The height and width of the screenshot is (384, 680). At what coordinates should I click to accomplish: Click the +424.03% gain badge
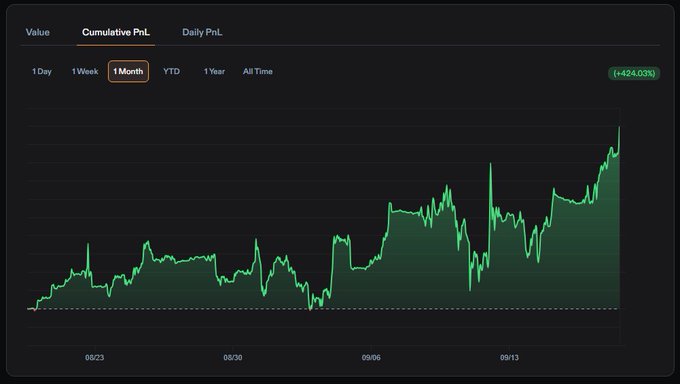pyautogui.click(x=634, y=73)
